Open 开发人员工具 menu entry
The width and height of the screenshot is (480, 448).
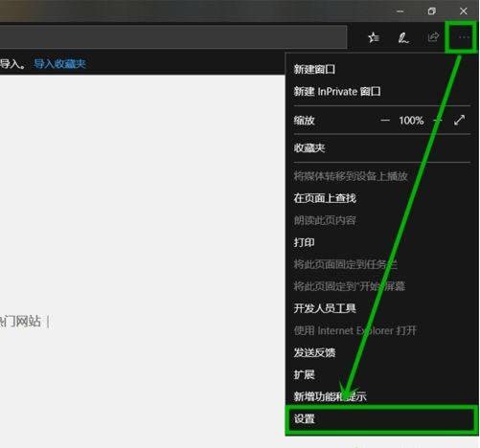(x=325, y=308)
